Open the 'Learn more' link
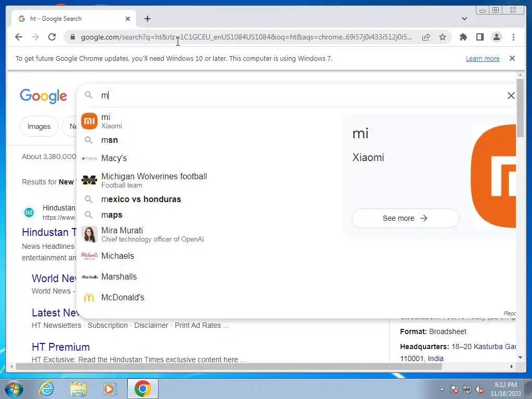 point(483,58)
